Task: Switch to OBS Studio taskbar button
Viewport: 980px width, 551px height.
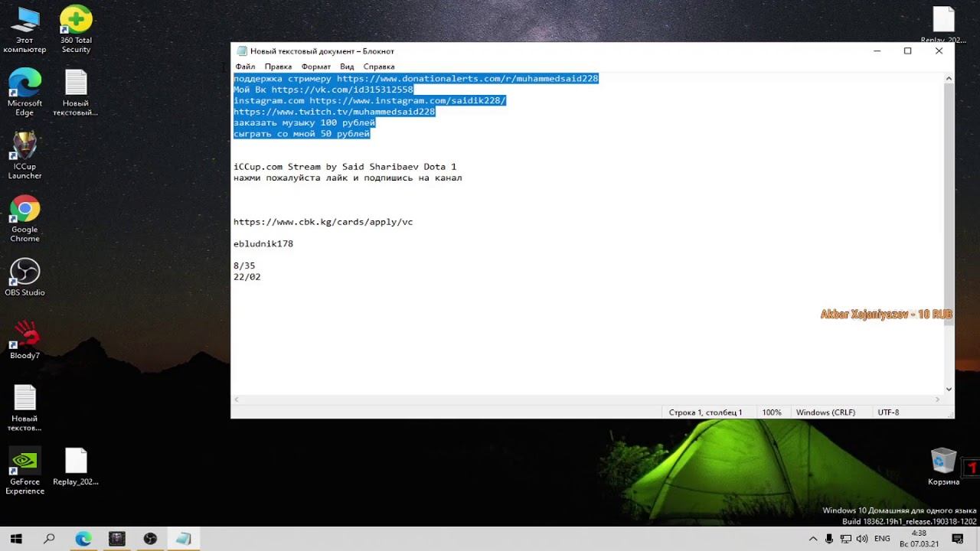Action: [150, 539]
